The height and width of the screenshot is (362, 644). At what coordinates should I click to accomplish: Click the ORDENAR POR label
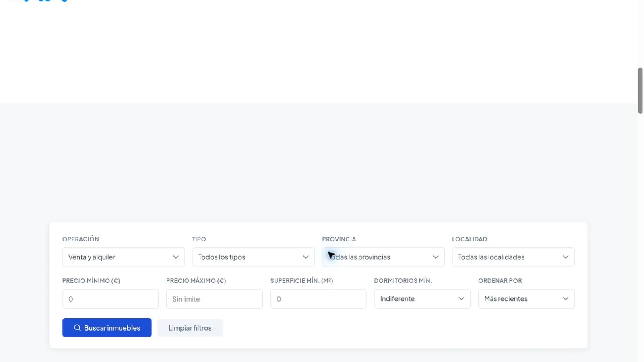[500, 281]
